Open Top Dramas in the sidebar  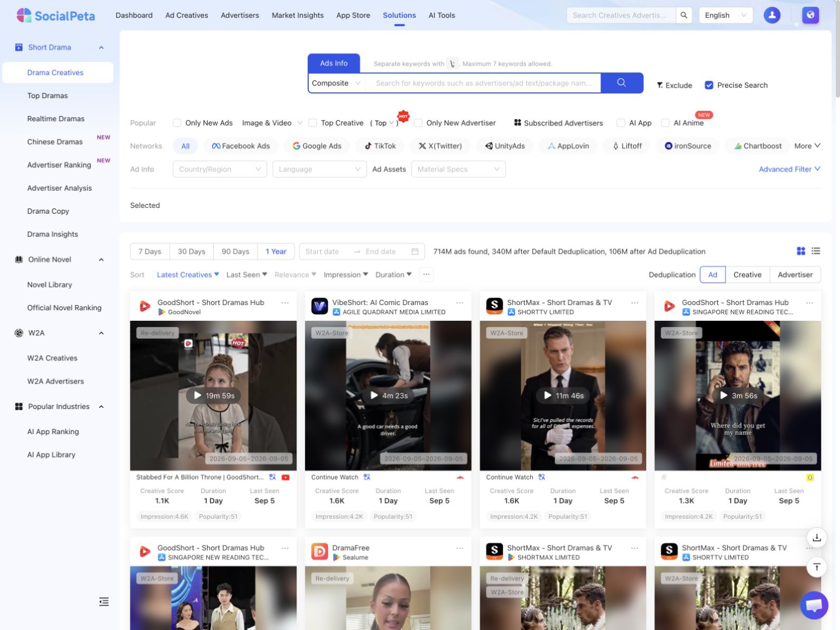(x=47, y=96)
